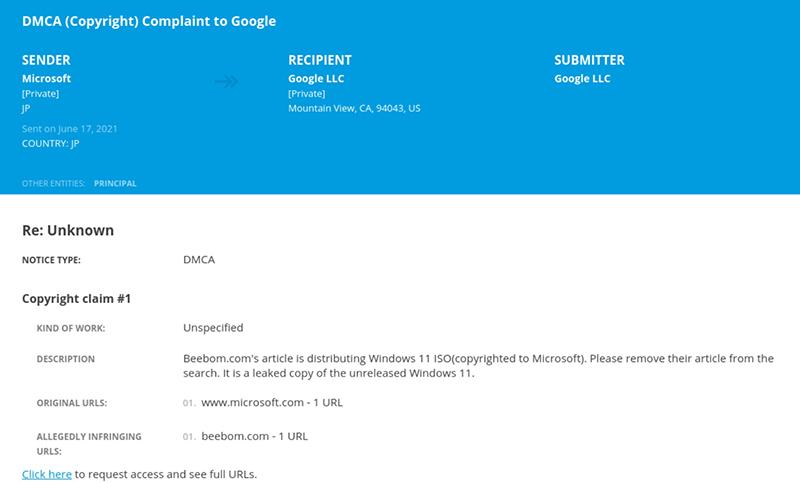Click the "Re: Unknown" heading
Viewport: 800px width, 483px height.
pyautogui.click(x=68, y=231)
